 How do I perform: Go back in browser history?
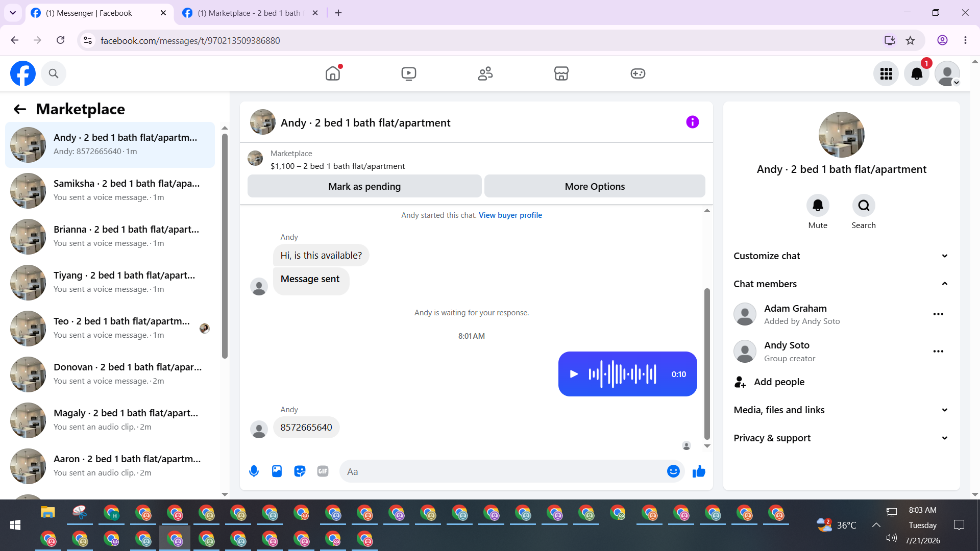click(15, 40)
